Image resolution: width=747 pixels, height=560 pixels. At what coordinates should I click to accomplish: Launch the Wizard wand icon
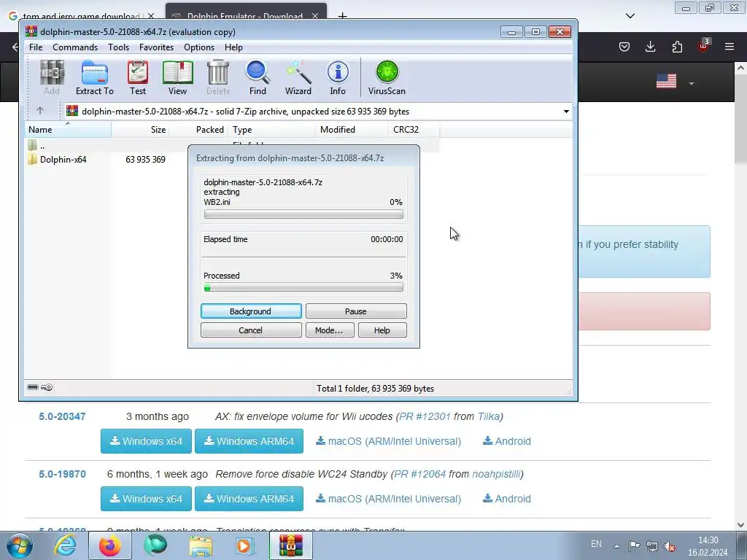pyautogui.click(x=298, y=78)
